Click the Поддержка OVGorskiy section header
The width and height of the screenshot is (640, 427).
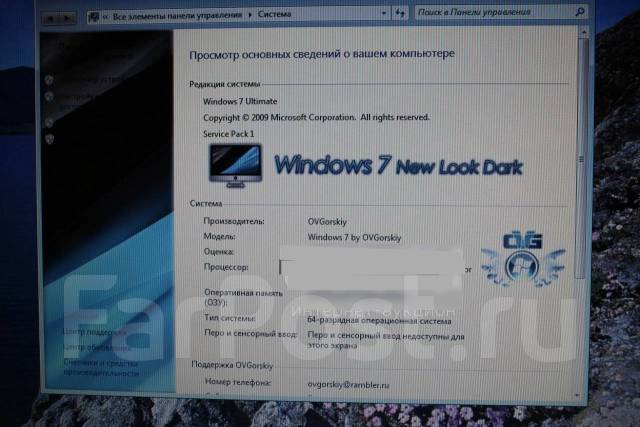click(x=232, y=365)
